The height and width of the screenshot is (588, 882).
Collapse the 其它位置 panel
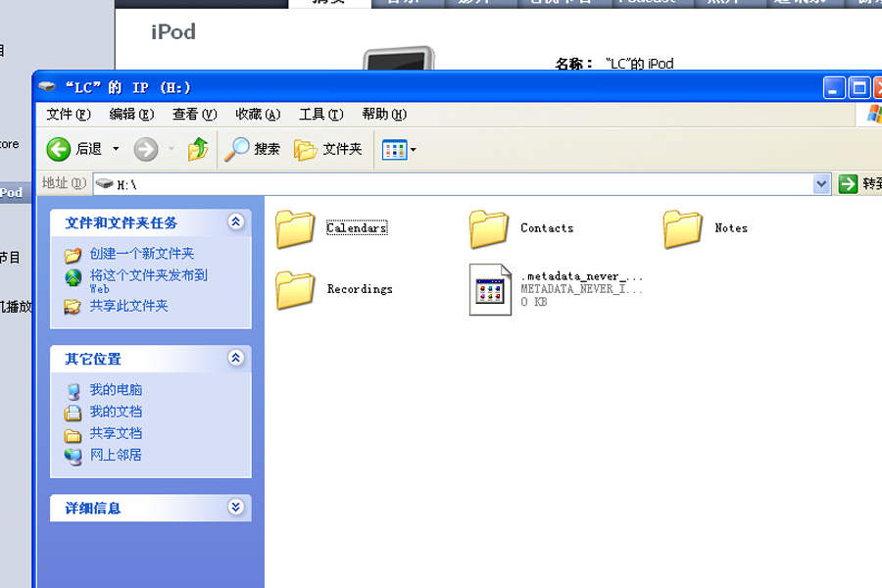click(235, 358)
